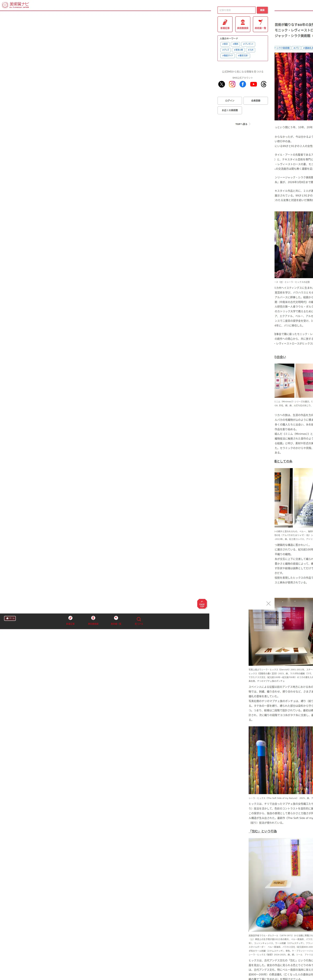Click the 検索 search button

pyautogui.click(x=262, y=10)
